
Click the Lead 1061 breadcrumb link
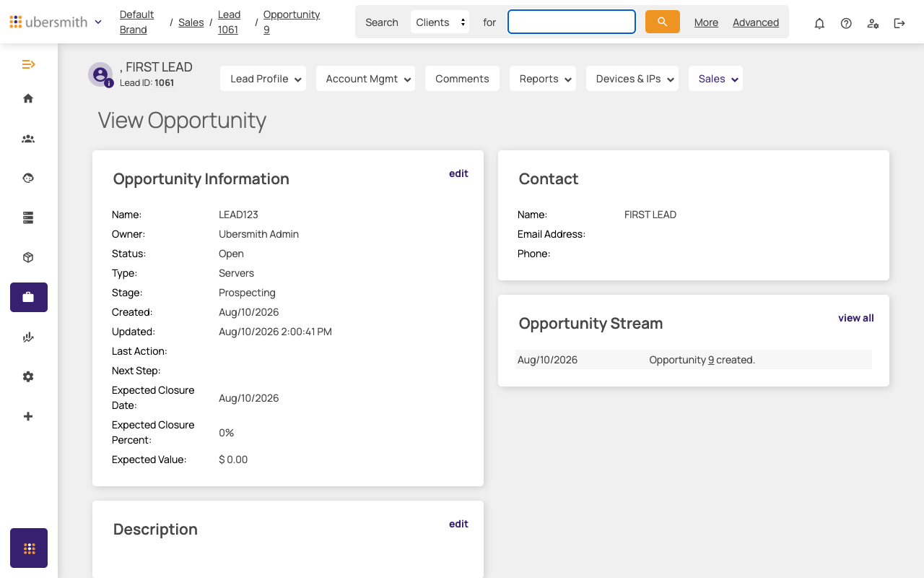[x=229, y=22]
